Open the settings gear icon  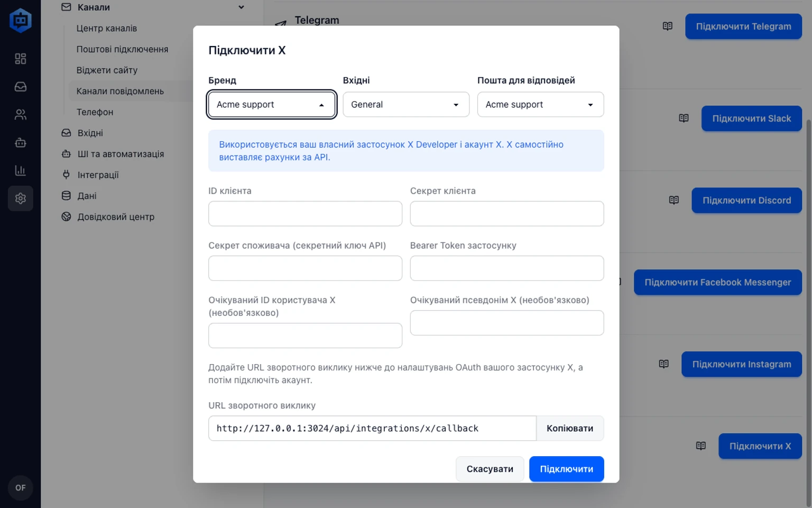(x=20, y=198)
